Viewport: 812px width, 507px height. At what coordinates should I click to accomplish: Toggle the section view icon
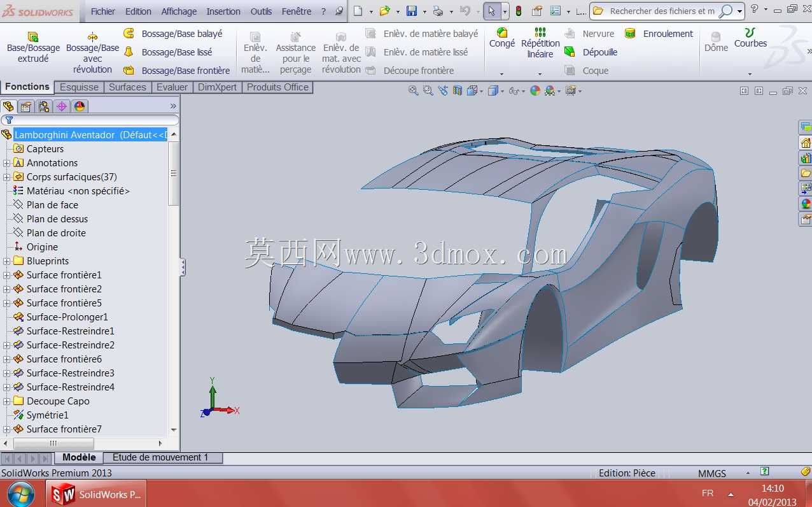tap(458, 91)
